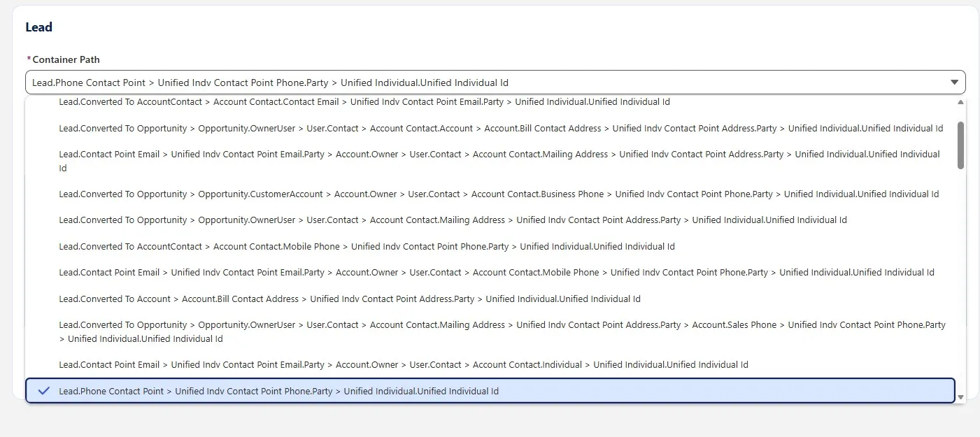Screen dimensions: 980x437
Task: Select path containing Account.Sales Phone
Action: 490,331
